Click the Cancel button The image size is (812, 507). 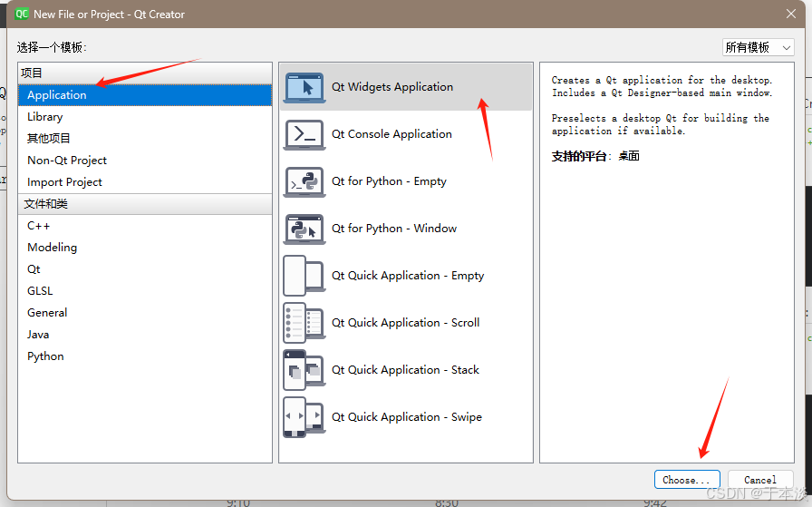click(760, 480)
